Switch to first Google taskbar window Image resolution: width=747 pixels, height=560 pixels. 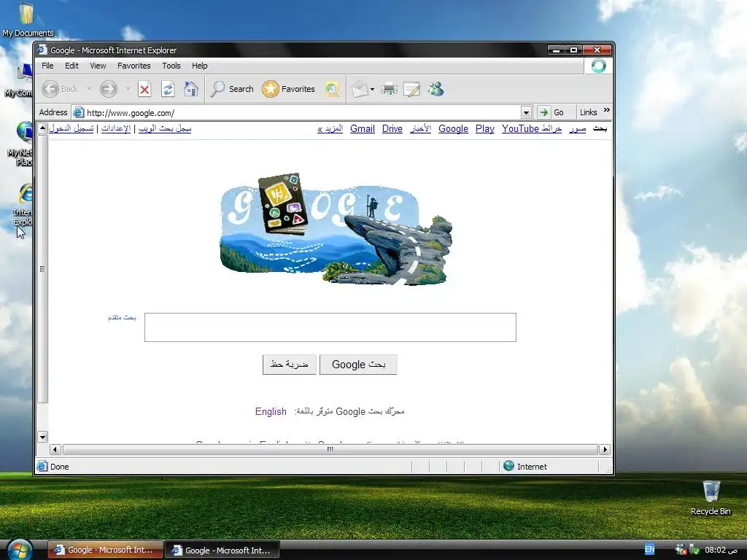tap(105, 550)
